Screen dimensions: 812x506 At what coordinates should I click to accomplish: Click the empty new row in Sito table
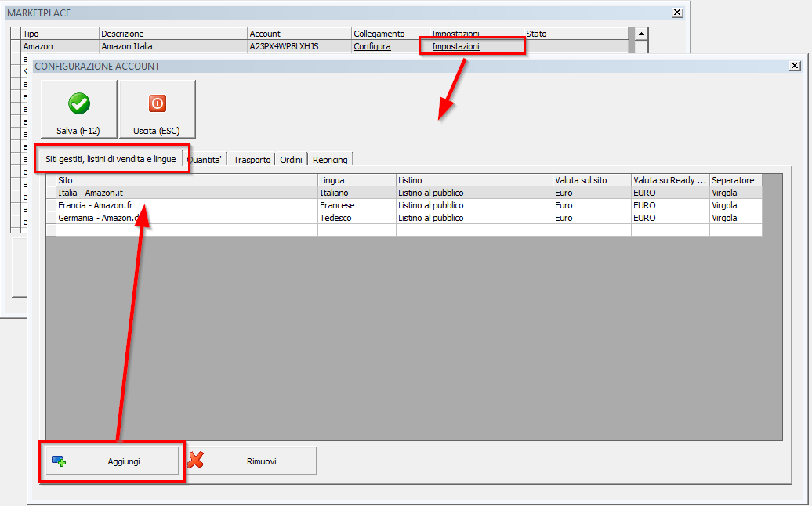(404, 230)
